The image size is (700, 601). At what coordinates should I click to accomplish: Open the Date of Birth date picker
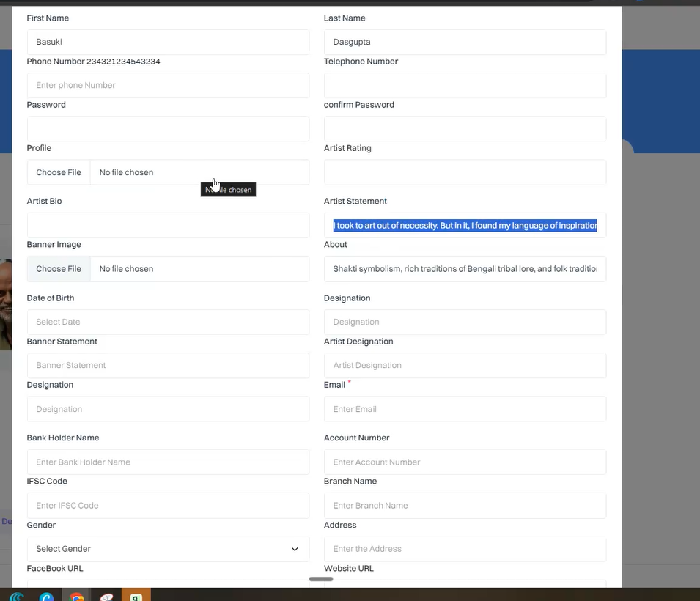tap(168, 322)
